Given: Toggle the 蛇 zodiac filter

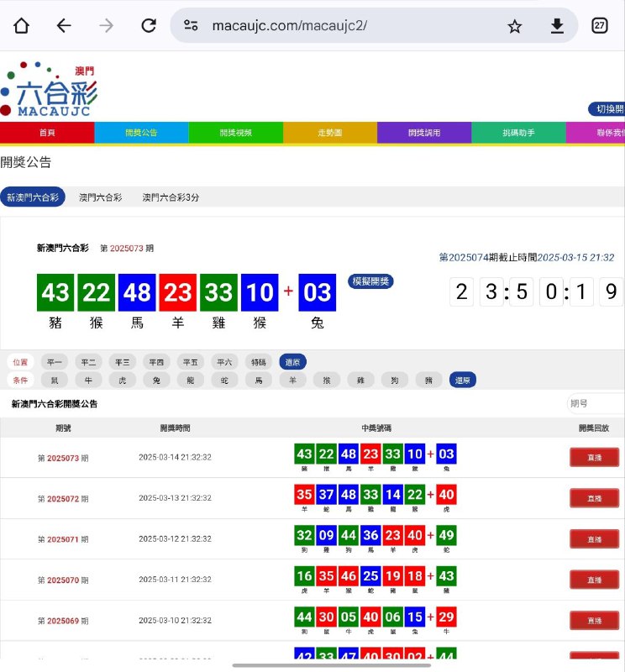Looking at the screenshot, I should click(x=224, y=381).
